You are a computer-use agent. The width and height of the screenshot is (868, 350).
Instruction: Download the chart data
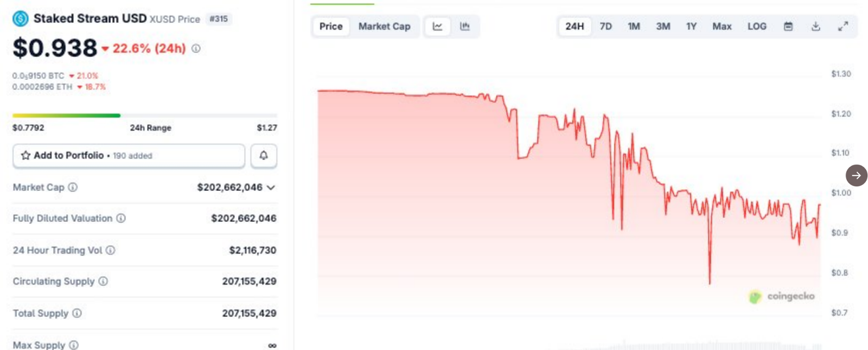(815, 27)
